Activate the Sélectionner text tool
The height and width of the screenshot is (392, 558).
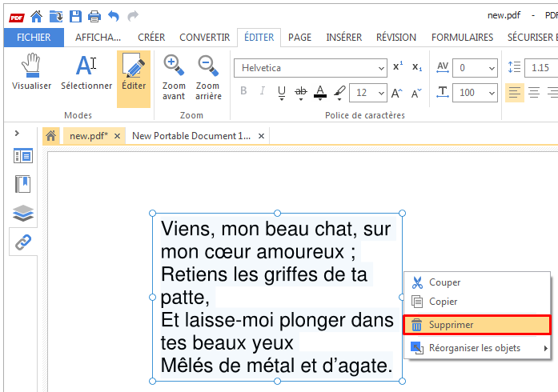(86, 72)
